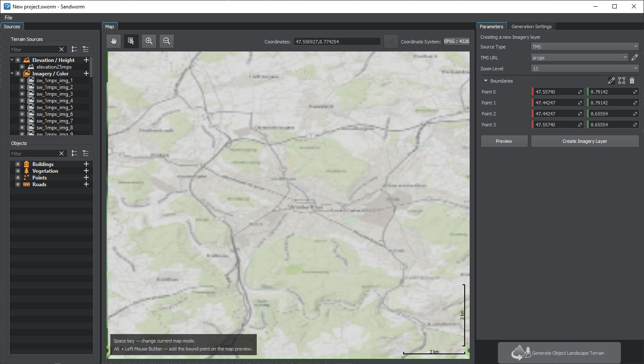Viewport: 644px width, 364px height.
Task: Select the pan hand tool
Action: pos(114,41)
